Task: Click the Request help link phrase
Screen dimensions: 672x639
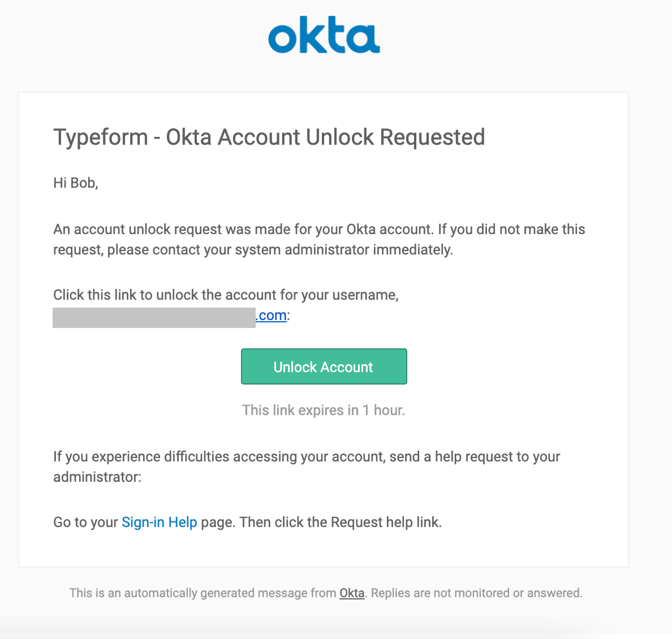Action: tap(386, 522)
